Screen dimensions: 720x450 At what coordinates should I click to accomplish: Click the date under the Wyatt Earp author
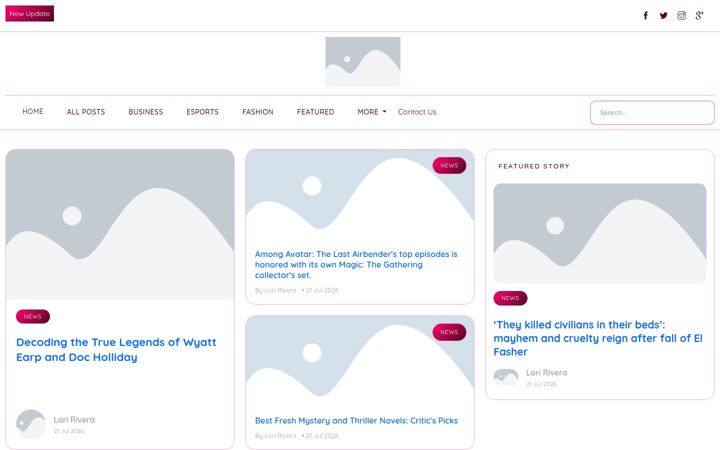(x=68, y=431)
